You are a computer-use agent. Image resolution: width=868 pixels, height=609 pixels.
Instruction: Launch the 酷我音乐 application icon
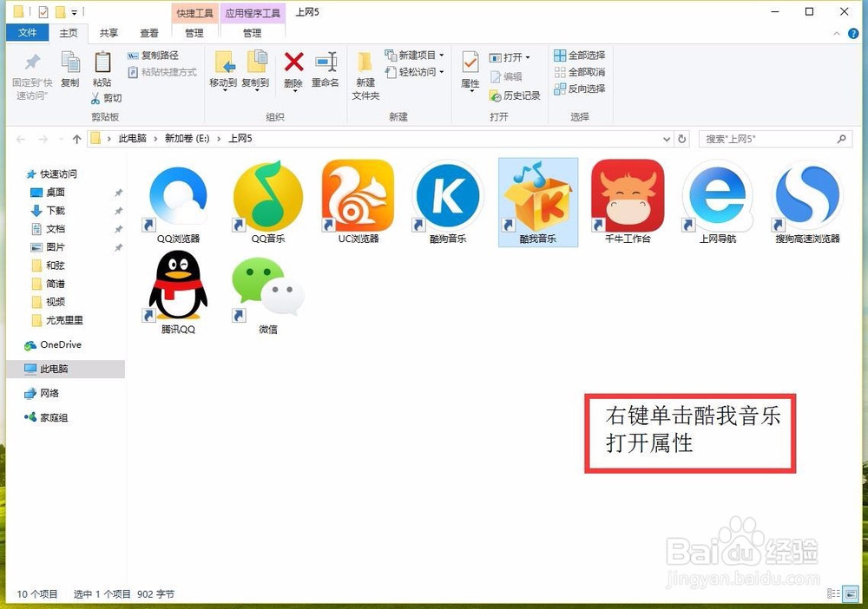point(537,198)
